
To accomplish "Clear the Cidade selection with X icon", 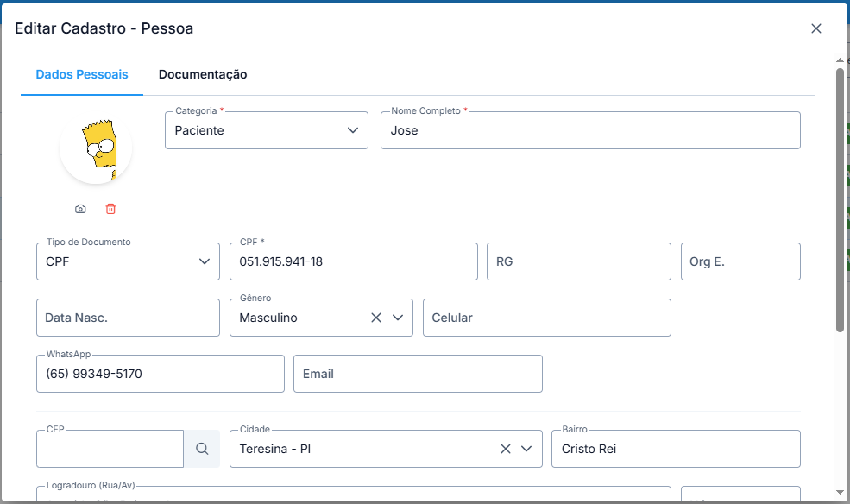I will tap(506, 449).
